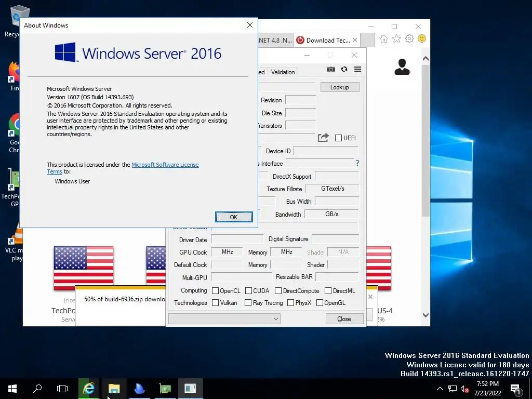
Task: Click OK in About Windows
Action: pyautogui.click(x=234, y=217)
